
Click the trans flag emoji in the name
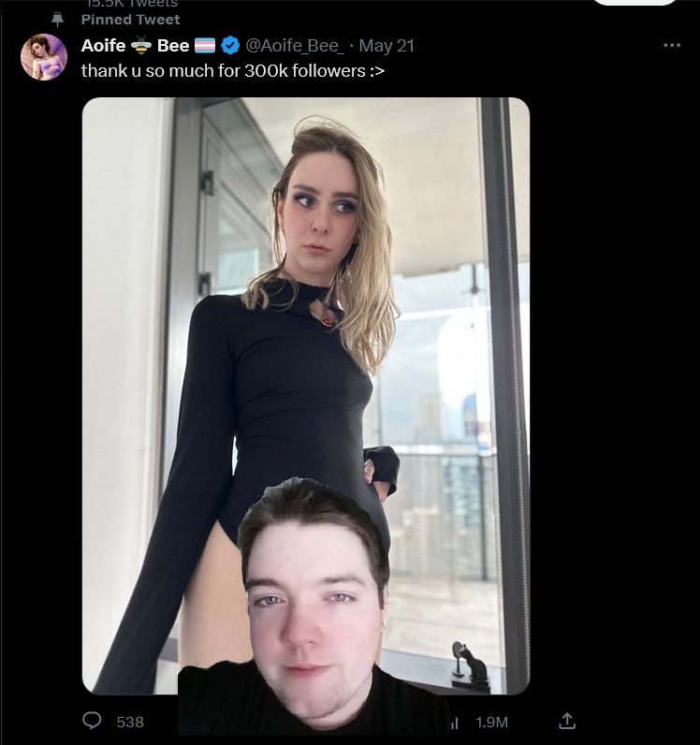205,46
